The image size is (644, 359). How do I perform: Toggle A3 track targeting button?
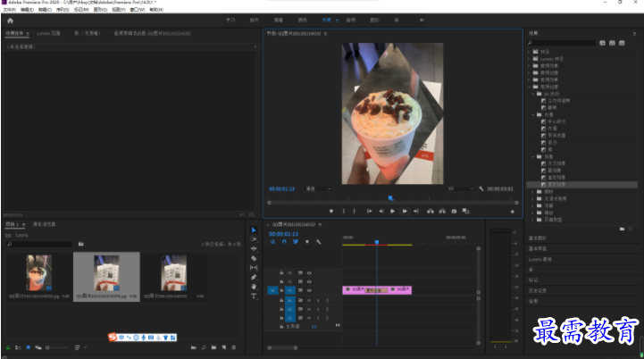click(x=290, y=318)
